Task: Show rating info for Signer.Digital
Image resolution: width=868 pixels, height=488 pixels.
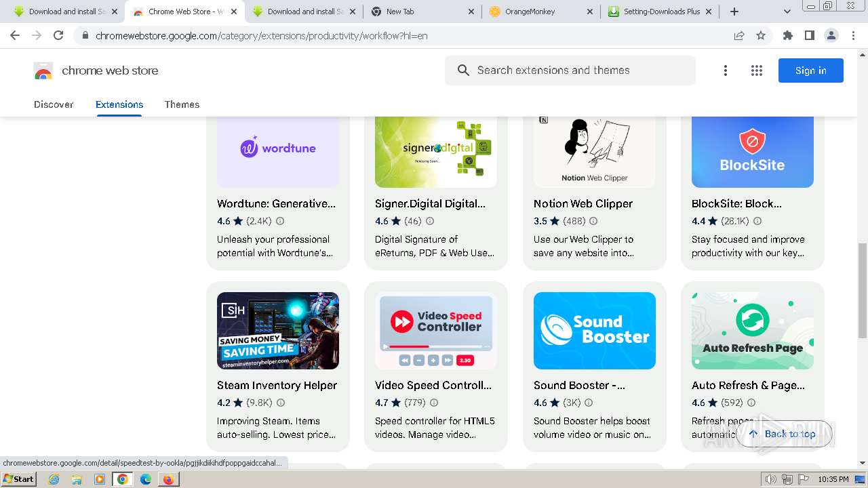Action: coord(430,221)
